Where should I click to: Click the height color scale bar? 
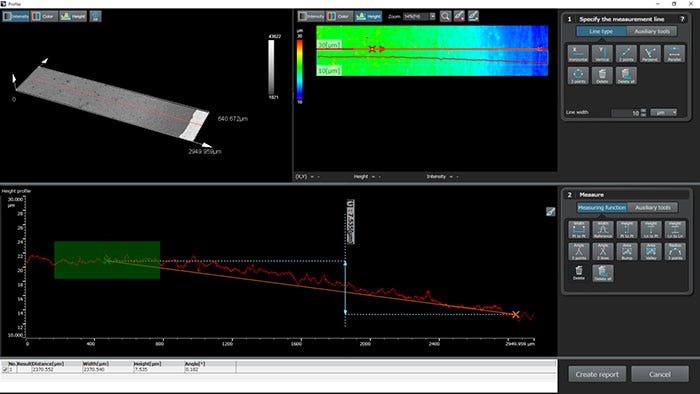click(x=300, y=69)
